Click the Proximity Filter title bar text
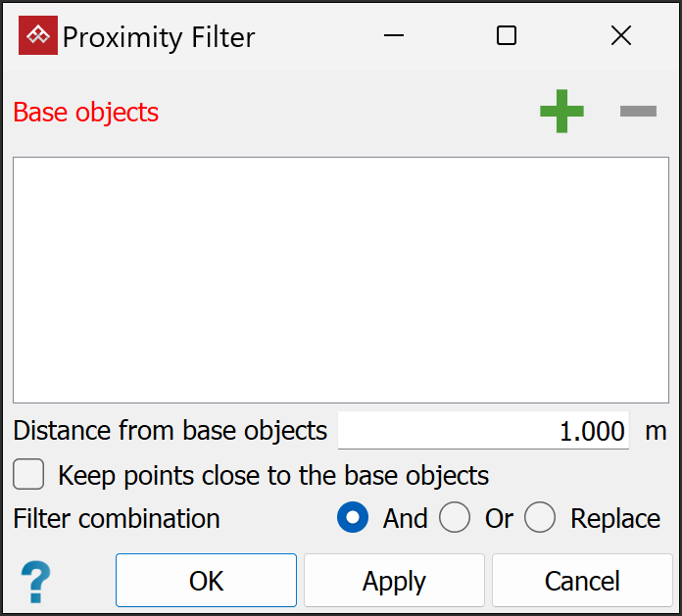Viewport: 682px width, 616px height. (159, 37)
